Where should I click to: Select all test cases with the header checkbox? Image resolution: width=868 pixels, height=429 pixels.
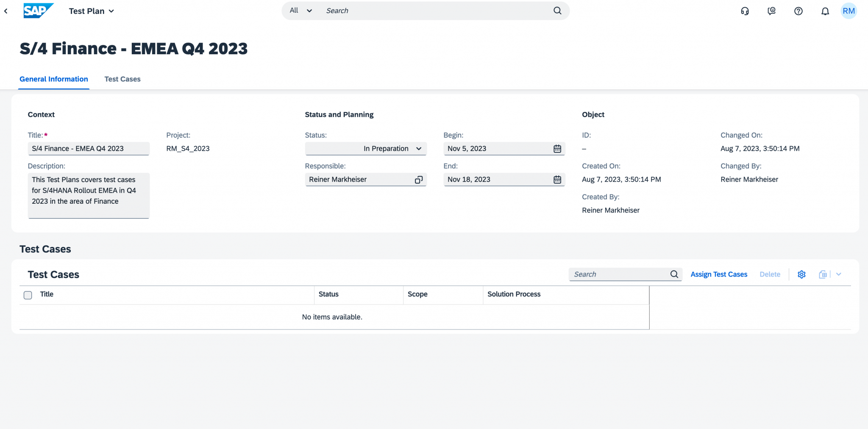(x=28, y=295)
